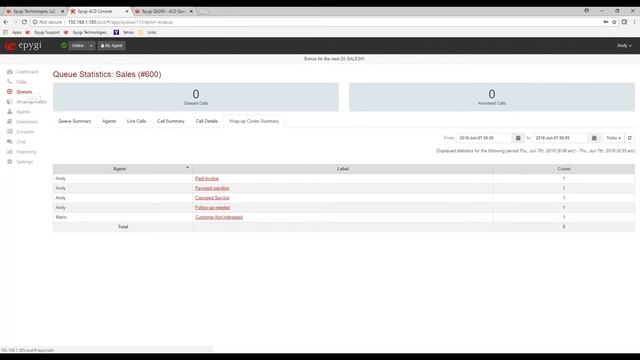Open the Andy user menu

tap(624, 46)
